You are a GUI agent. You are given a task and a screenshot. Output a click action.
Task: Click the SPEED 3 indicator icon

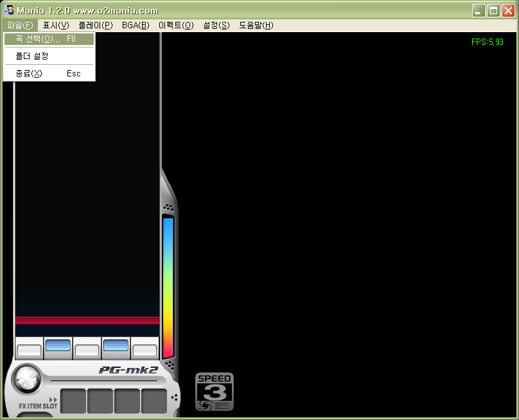pos(215,391)
